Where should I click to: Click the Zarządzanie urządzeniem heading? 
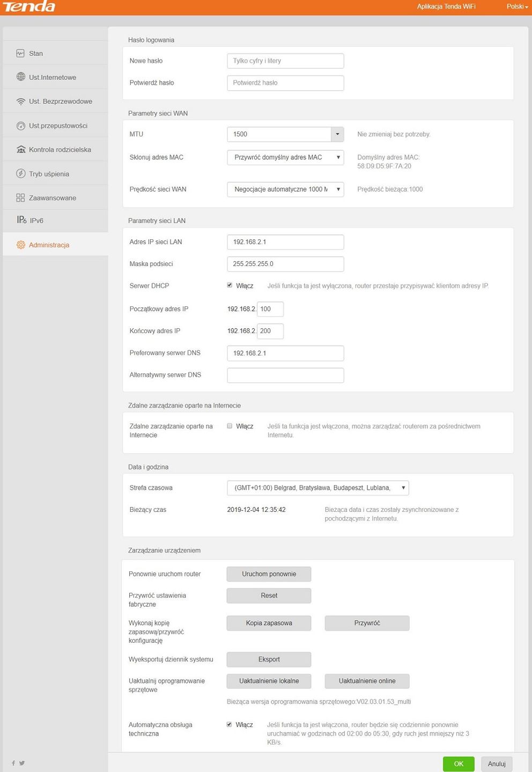click(x=164, y=550)
